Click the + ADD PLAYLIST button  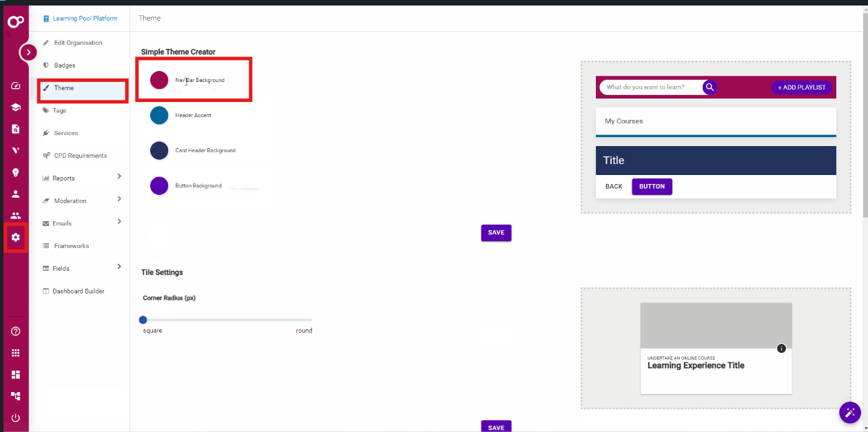(801, 88)
